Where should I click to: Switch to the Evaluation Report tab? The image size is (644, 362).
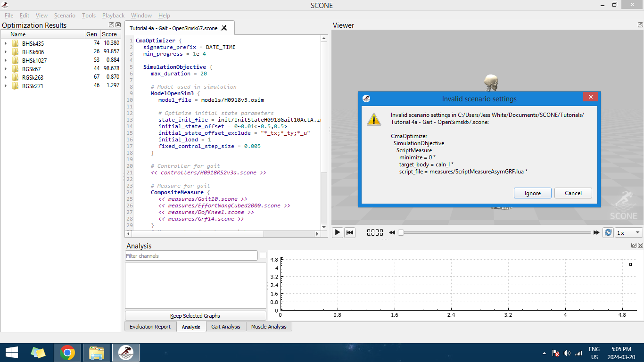[x=150, y=327]
